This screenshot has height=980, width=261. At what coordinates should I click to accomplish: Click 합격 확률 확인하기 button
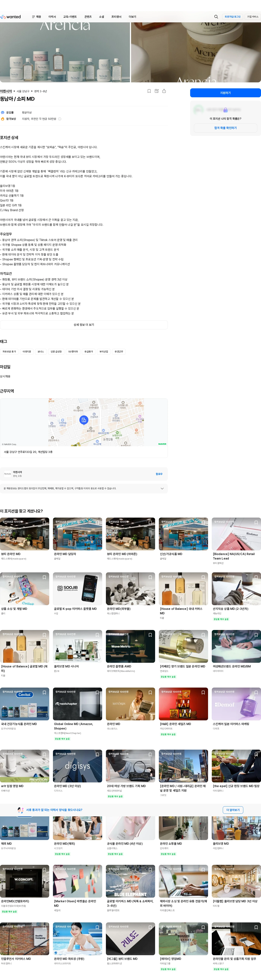[x=226, y=128]
